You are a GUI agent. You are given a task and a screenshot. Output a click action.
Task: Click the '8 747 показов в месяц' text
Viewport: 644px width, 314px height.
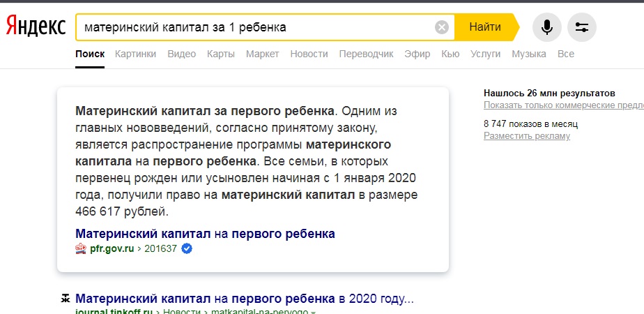click(530, 124)
